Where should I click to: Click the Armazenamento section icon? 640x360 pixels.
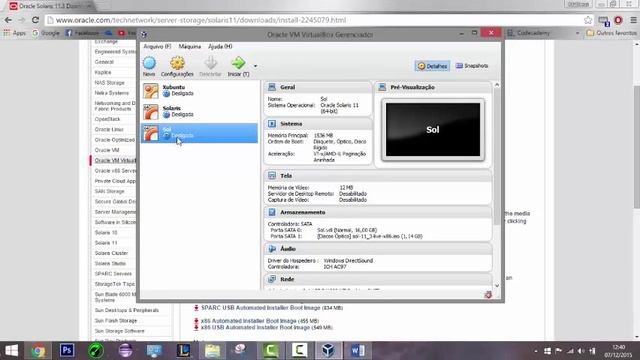tap(272, 212)
